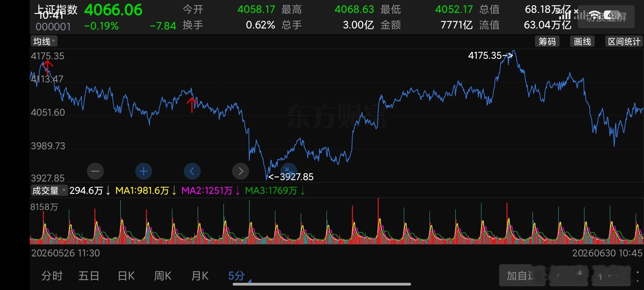Tap 加自选 add to watchlist button
Screen dimensions: 644x290
coord(522,275)
